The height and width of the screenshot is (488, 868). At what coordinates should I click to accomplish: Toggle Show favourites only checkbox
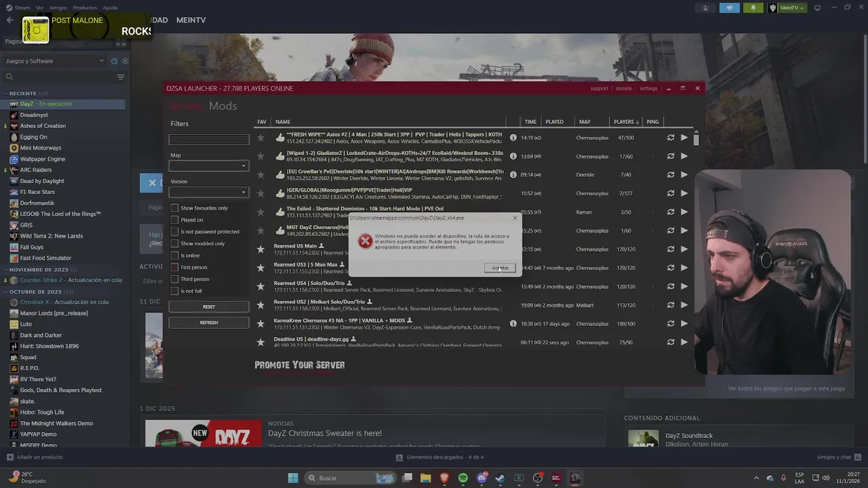[174, 208]
